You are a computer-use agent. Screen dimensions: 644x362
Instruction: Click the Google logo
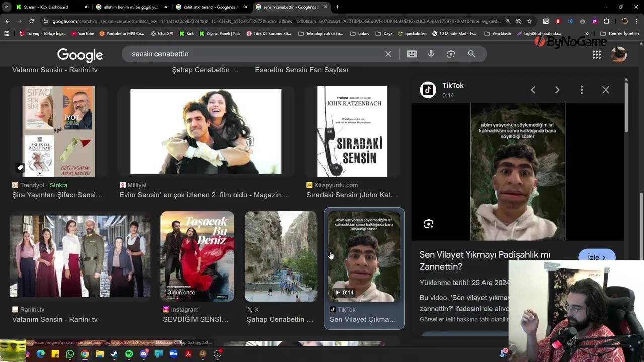coord(80,54)
